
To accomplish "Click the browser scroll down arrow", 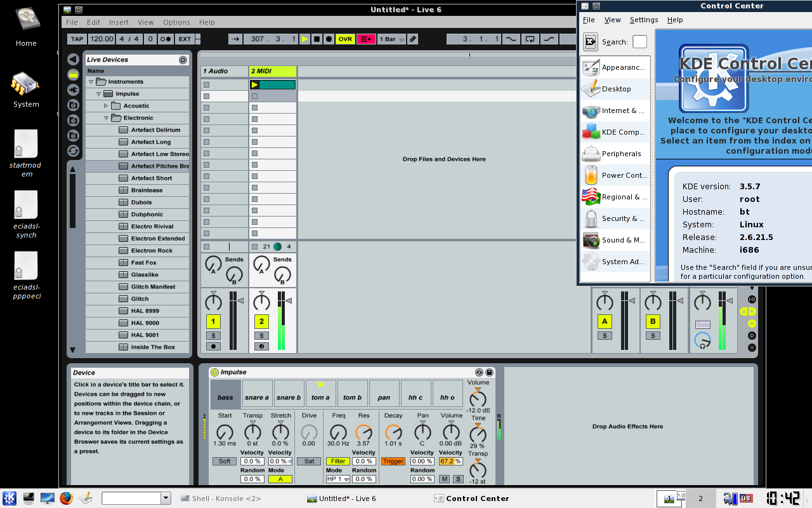I will click(x=72, y=350).
